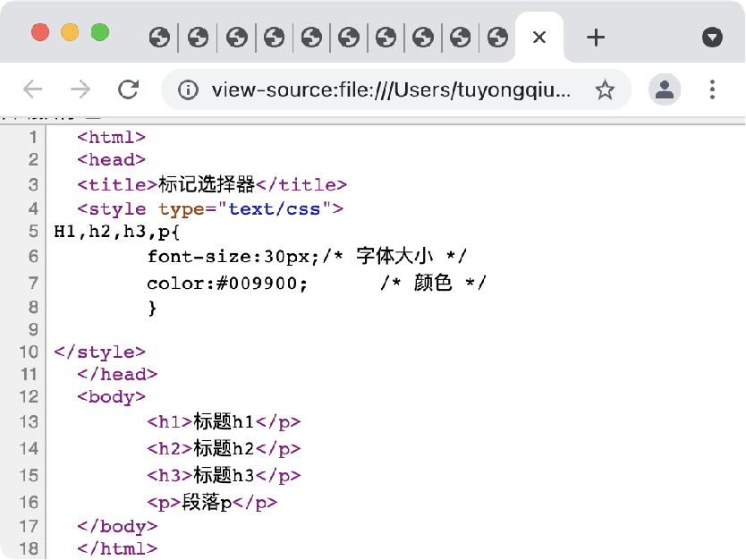Switch to the second globe tab
746x560 pixels.
pyautogui.click(x=198, y=37)
